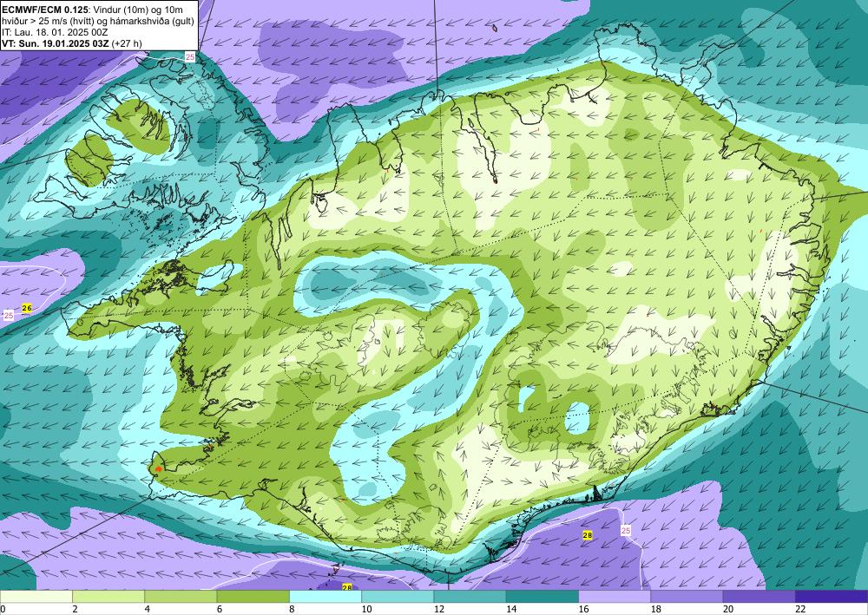The image size is (868, 615).
Task: Click the 8–10 m/s light cyan swatch
Action: click(325, 597)
